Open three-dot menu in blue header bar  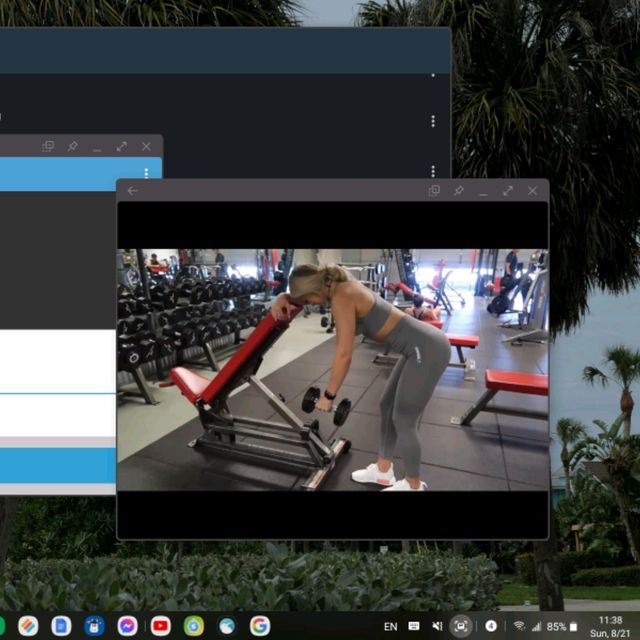[x=146, y=173]
